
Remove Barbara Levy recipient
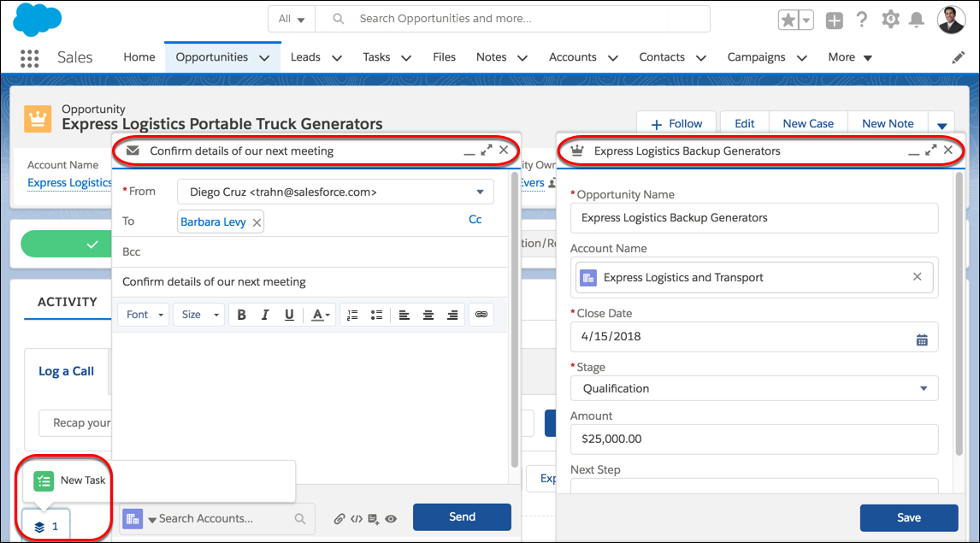257,222
